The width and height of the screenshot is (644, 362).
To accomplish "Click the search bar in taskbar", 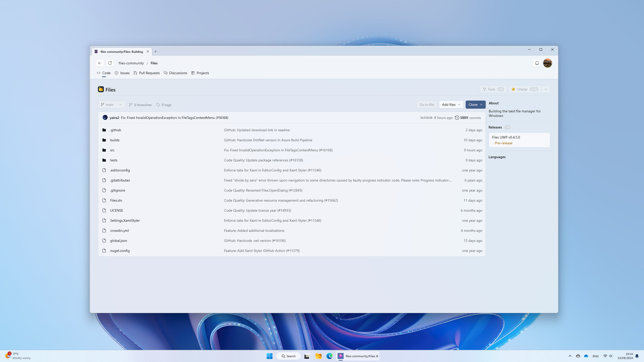I will click(x=288, y=356).
